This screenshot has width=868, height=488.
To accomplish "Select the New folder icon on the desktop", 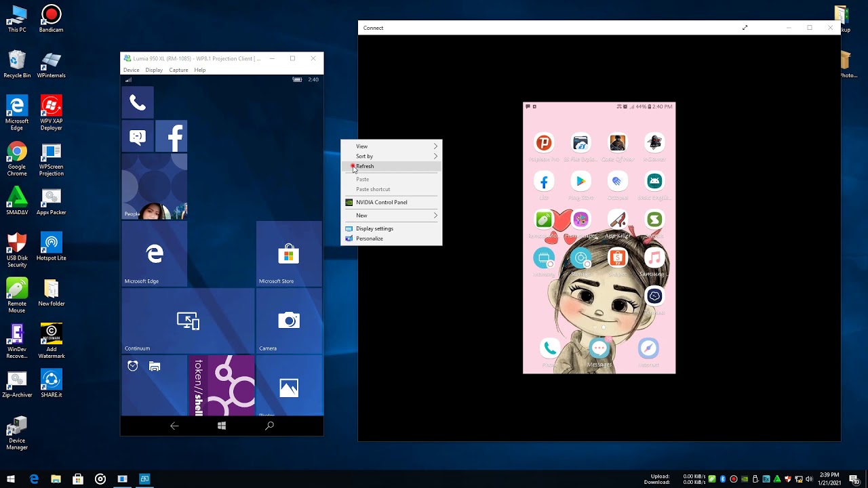I will pos(51,293).
